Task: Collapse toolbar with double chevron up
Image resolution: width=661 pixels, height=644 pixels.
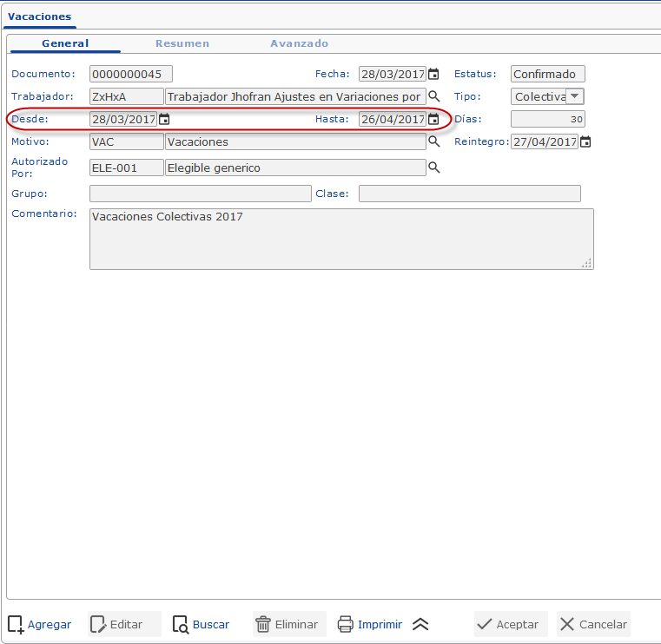Action: tap(420, 624)
